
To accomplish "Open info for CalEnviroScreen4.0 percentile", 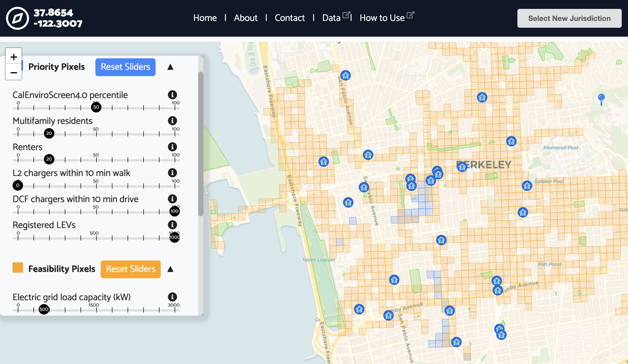I will (x=172, y=95).
